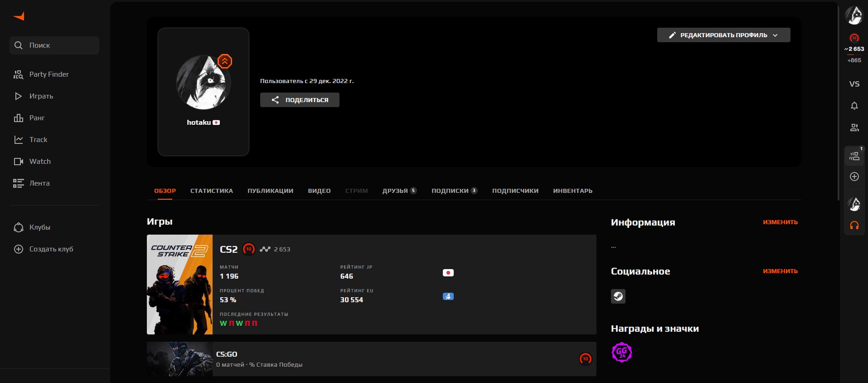
Task: Select the Стрим tab
Action: click(x=357, y=191)
